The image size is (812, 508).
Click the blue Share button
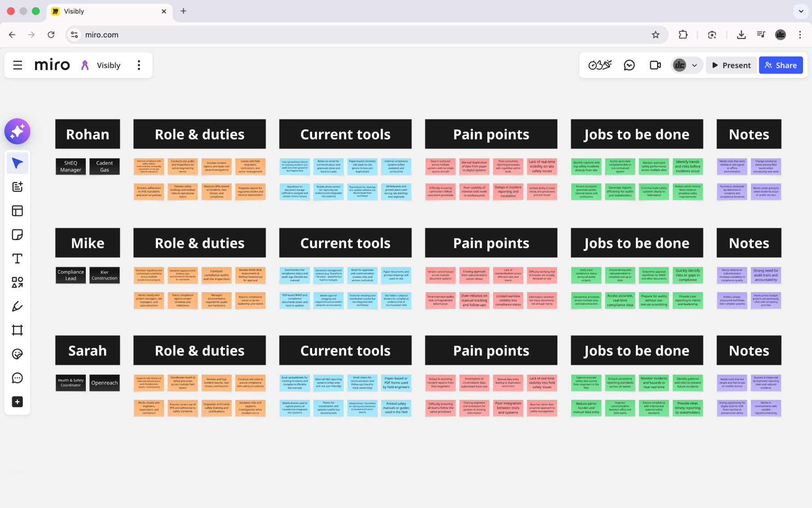tap(781, 66)
